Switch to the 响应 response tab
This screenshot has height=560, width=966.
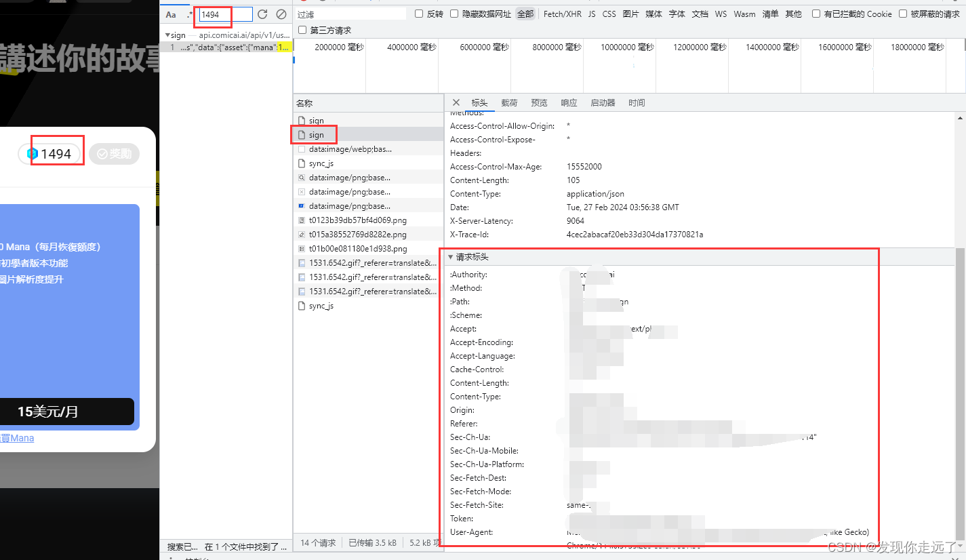569,102
